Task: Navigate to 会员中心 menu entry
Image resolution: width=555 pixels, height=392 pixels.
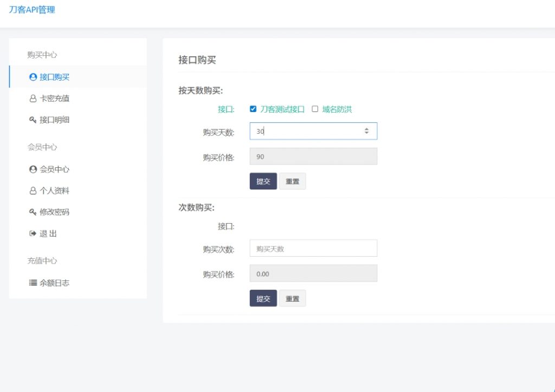Action: (78, 169)
